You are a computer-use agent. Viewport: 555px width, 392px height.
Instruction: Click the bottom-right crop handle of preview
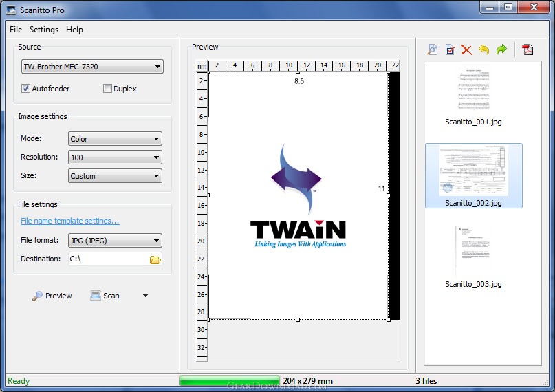point(389,320)
